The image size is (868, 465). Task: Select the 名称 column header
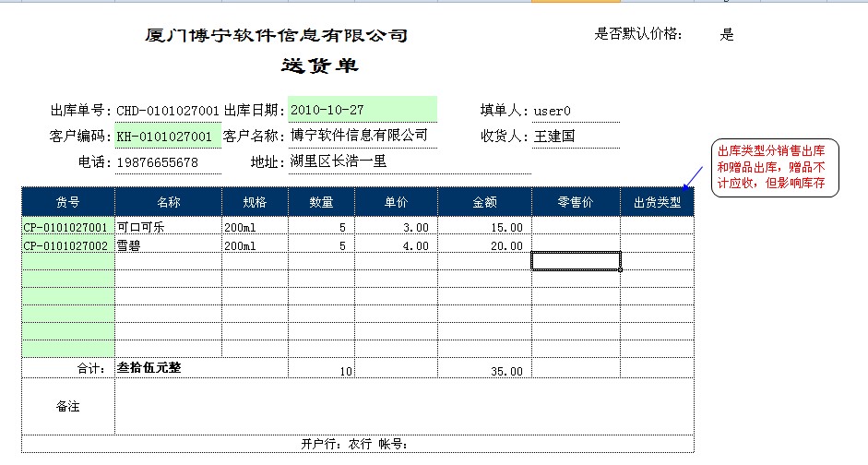pyautogui.click(x=168, y=202)
